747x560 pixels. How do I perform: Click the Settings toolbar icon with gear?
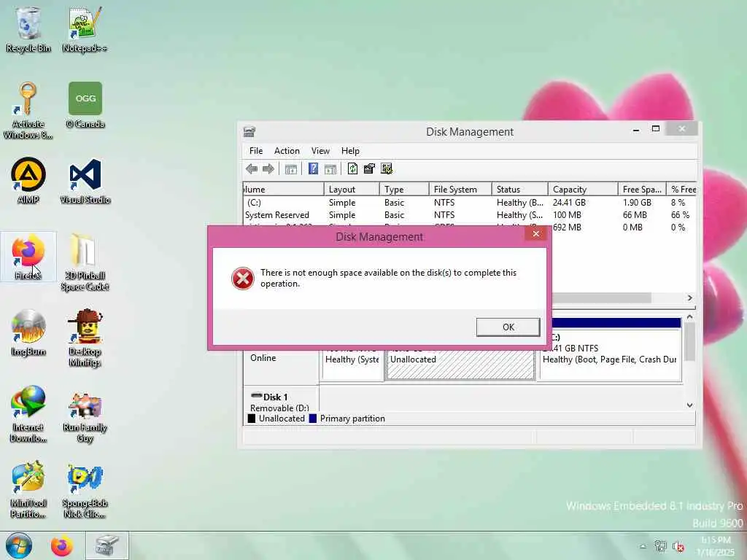[x=387, y=168]
